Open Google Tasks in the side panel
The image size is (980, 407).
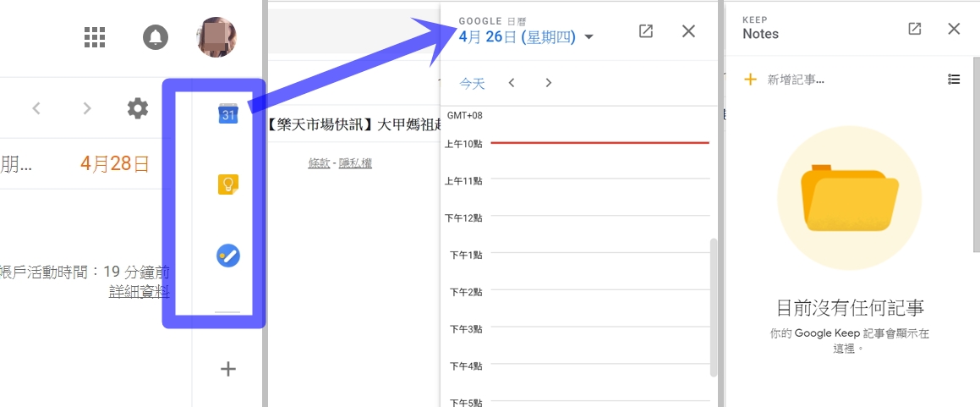tap(228, 256)
